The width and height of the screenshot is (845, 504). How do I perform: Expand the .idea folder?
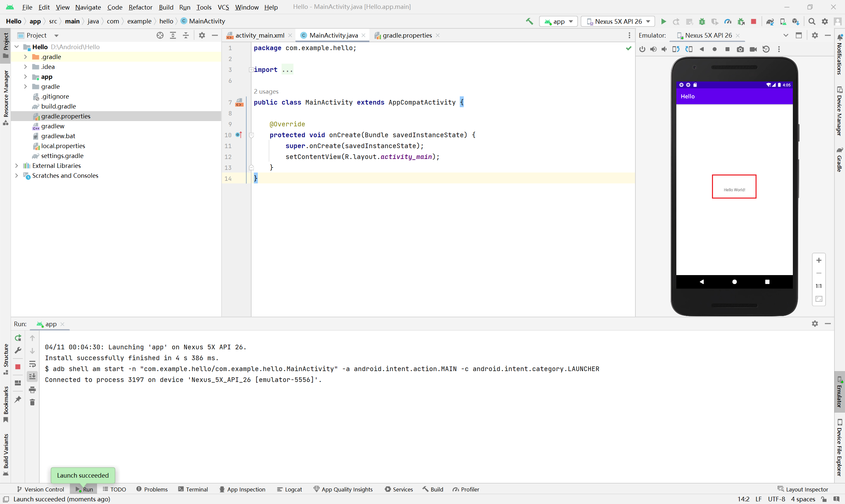coord(25,67)
